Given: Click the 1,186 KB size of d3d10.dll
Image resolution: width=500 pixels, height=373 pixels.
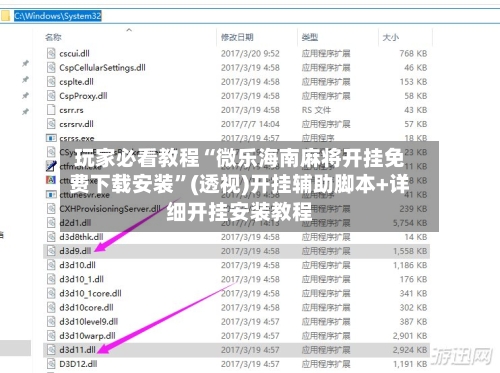Looking at the screenshot, I should tap(410, 265).
